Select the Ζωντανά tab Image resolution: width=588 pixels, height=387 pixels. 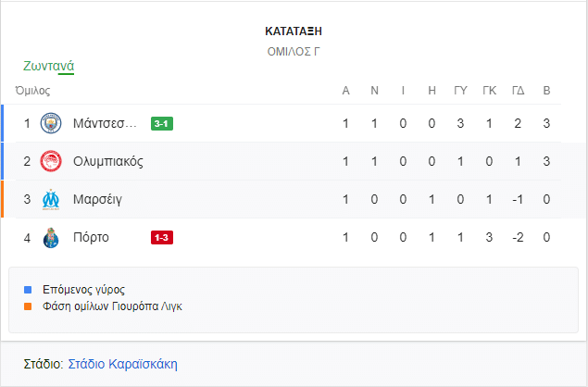[49, 66]
